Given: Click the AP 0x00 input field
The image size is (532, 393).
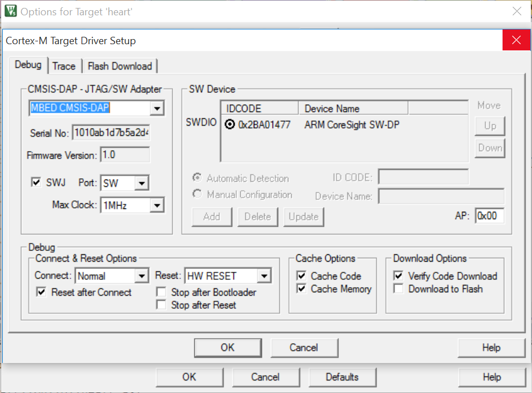Looking at the screenshot, I should pos(490,216).
